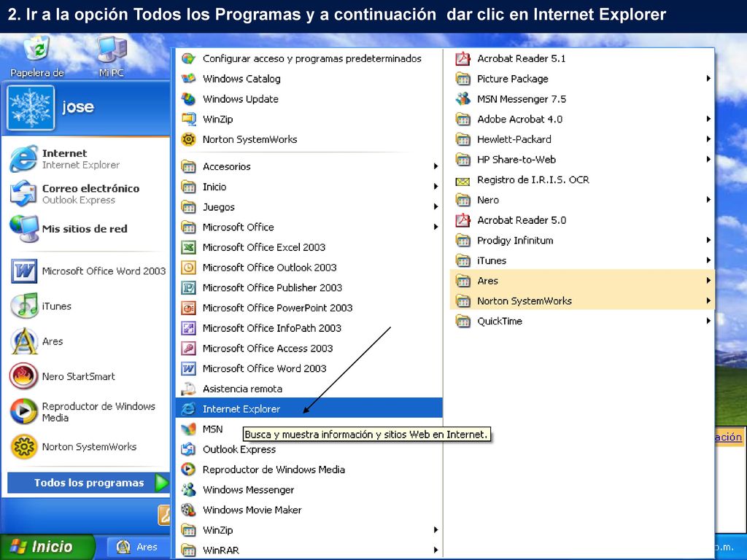Viewport: 747px width, 560px height.
Task: Open Reproductor de Windows Media in the left panel
Action: 86,412
